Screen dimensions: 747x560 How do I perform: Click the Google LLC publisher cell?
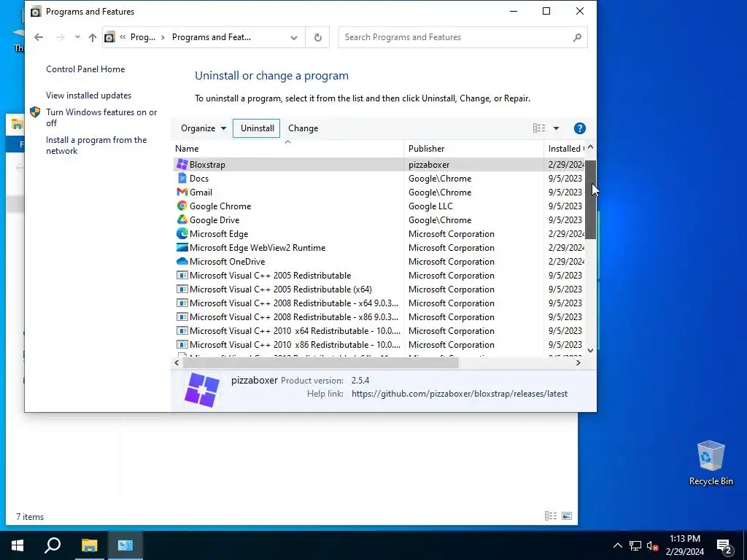tap(430, 206)
